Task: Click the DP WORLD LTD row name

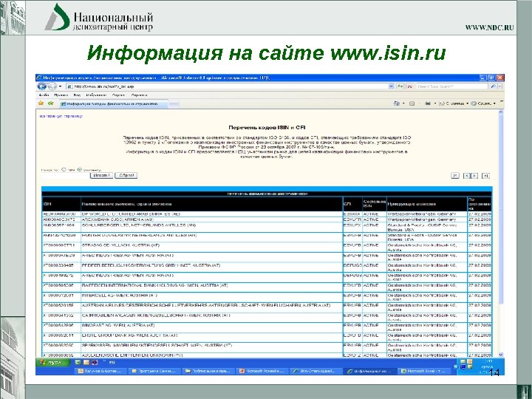Action: [x=131, y=214]
